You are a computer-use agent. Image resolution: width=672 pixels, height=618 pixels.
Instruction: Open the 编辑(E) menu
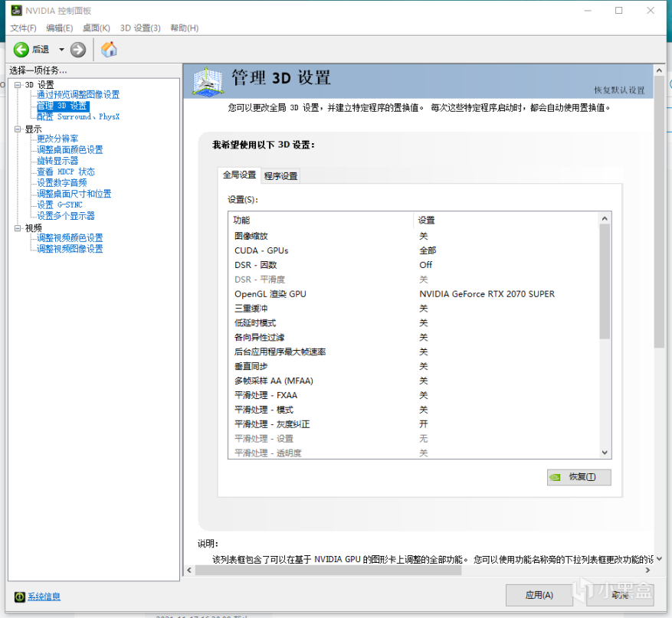(x=60, y=28)
